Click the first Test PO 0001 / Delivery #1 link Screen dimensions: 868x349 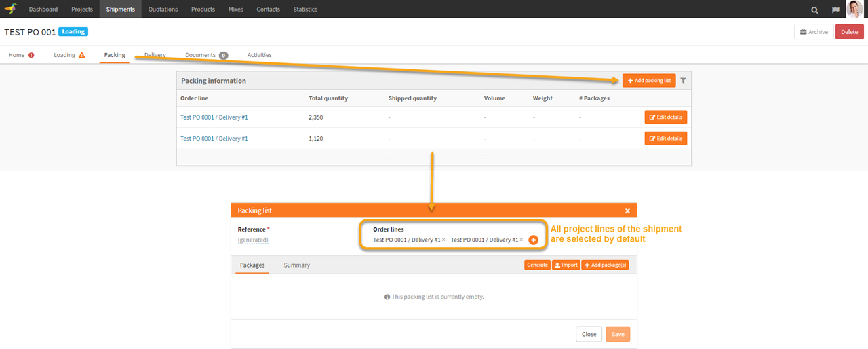click(x=214, y=117)
